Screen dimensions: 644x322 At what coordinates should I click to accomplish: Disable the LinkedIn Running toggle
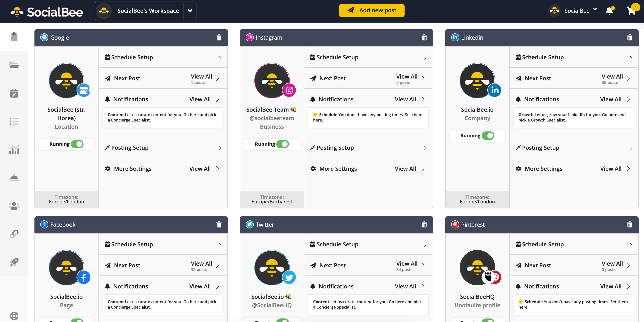pyautogui.click(x=489, y=136)
